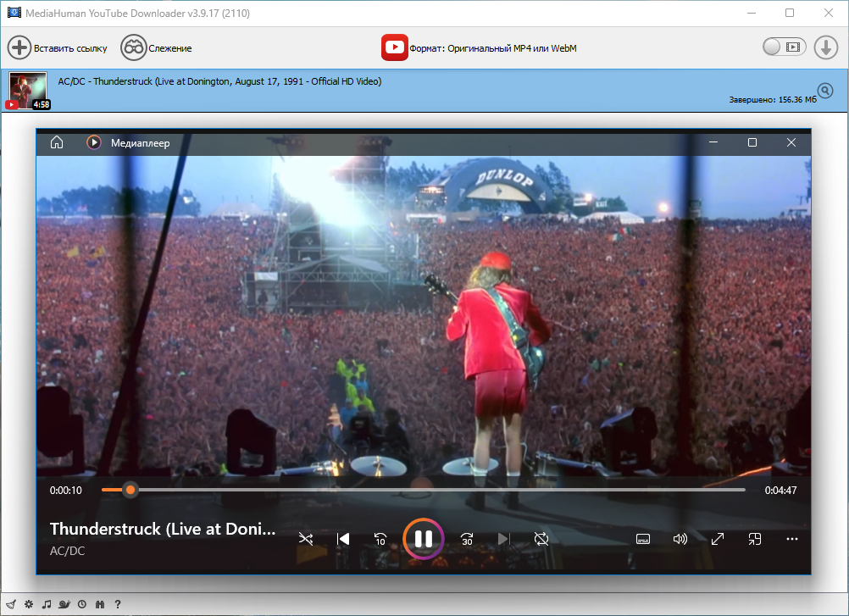Click the Завершено: 156.36 Мб status
849x616 pixels.
tap(773, 100)
